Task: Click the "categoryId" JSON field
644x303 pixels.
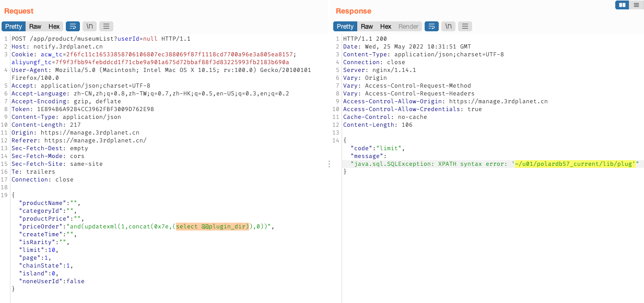Action: [48, 211]
